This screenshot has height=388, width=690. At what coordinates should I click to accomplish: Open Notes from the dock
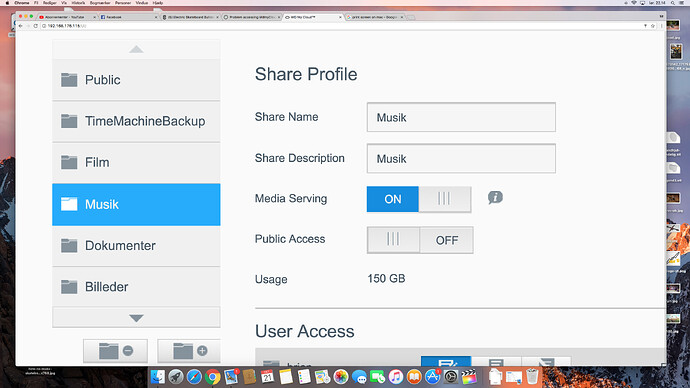tap(286, 377)
